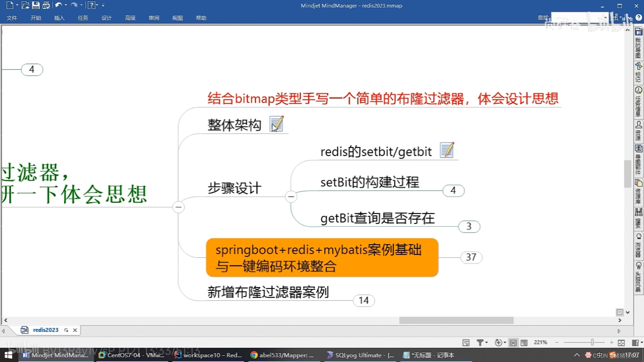Open the Customize Quick Access Toolbar dropdown
The image size is (644, 362).
point(103,5)
